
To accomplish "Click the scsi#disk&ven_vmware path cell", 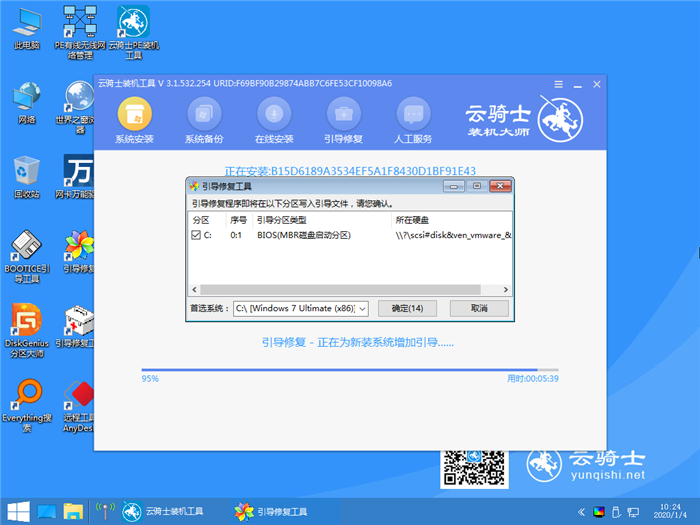I will point(453,235).
